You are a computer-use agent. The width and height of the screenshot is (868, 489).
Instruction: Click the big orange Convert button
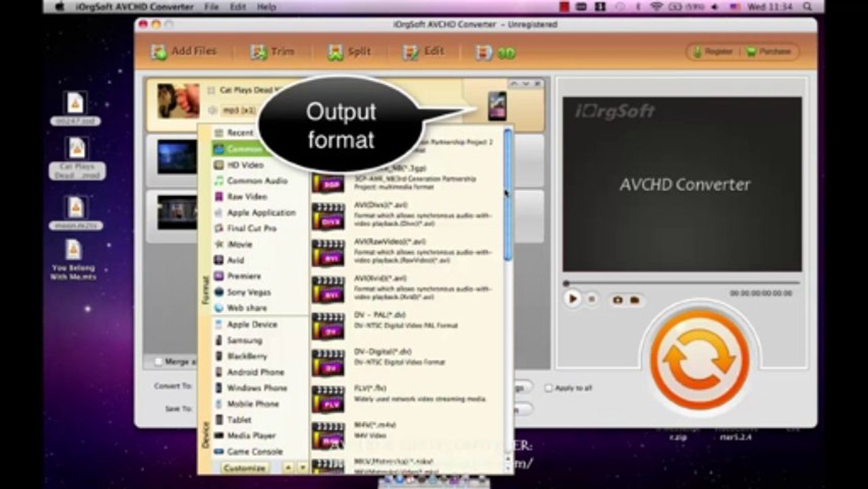[x=700, y=359]
